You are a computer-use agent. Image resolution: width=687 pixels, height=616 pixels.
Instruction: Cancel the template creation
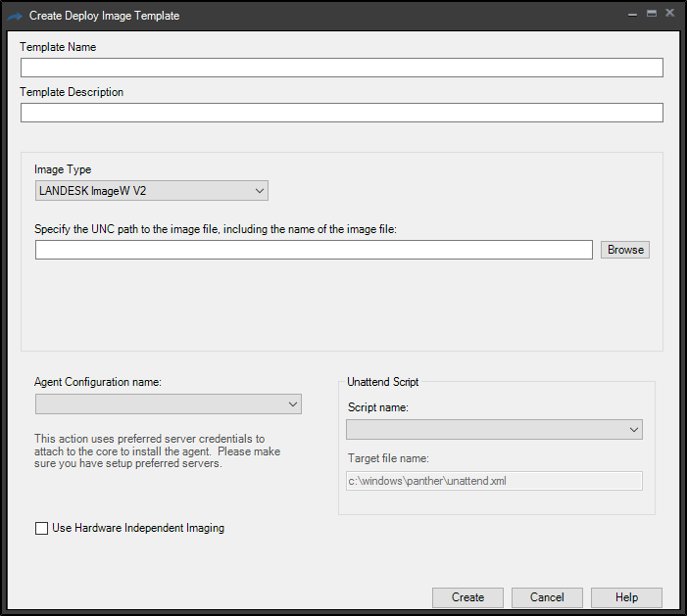[x=547, y=597]
